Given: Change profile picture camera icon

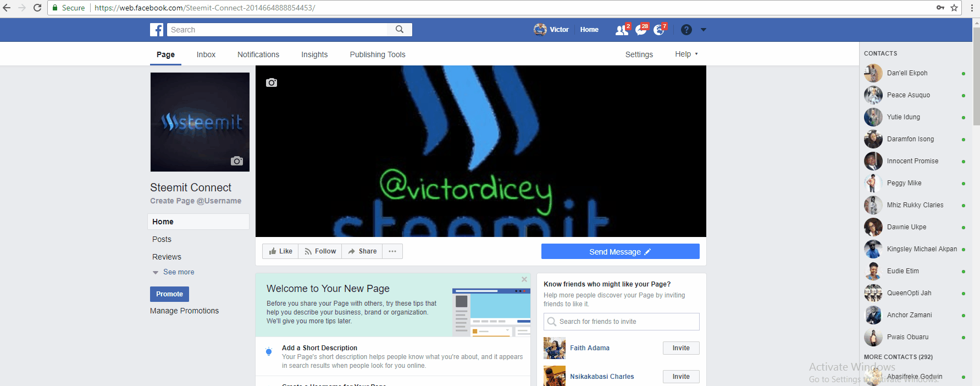Looking at the screenshot, I should (x=237, y=161).
